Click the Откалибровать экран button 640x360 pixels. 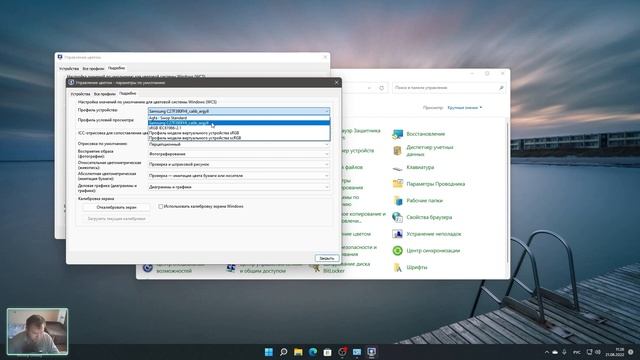[116, 207]
